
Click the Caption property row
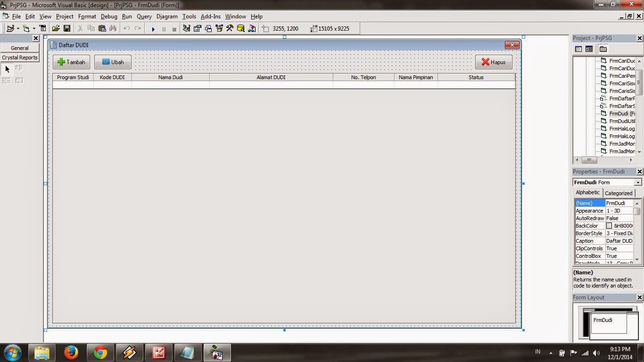click(x=604, y=241)
